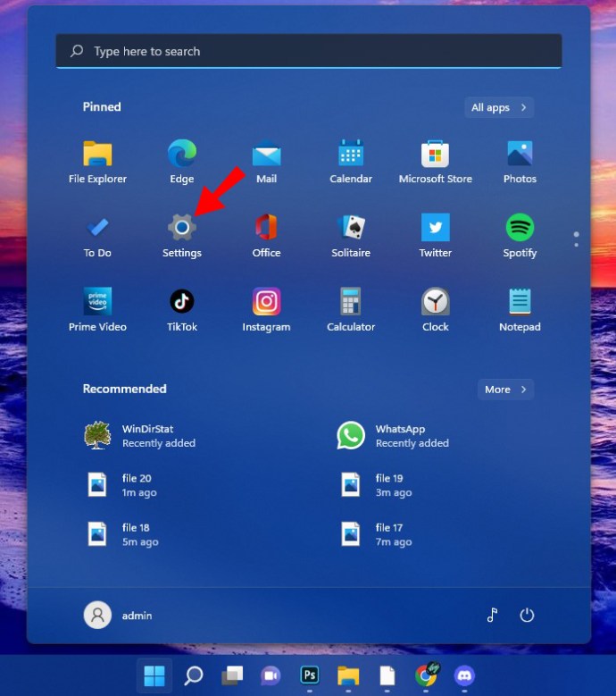Launch Office from the pinned apps
The height and width of the screenshot is (696, 616).
[x=266, y=236]
